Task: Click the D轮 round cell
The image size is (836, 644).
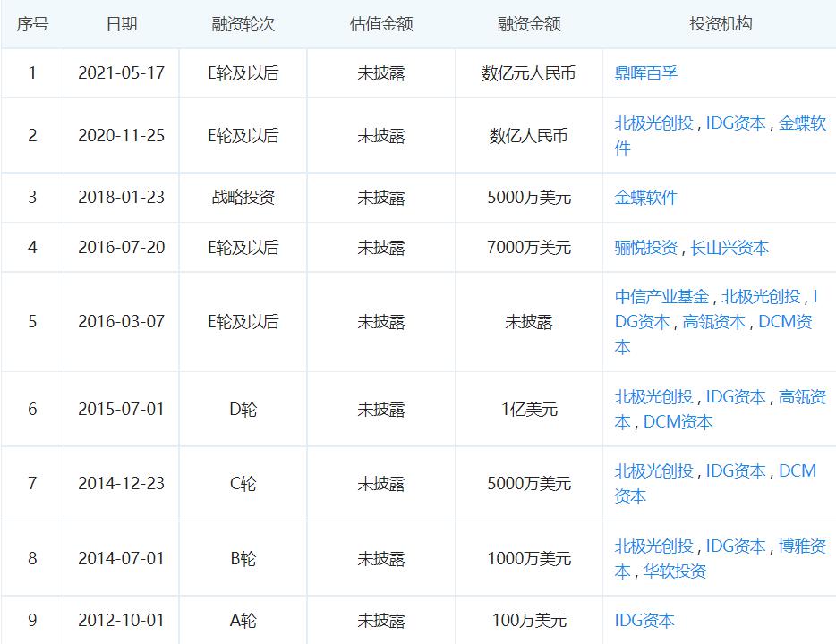Action: point(243,410)
